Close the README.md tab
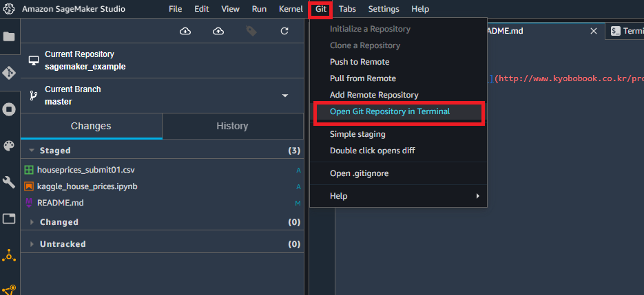Screen dimensions: 644x295 (x=594, y=31)
